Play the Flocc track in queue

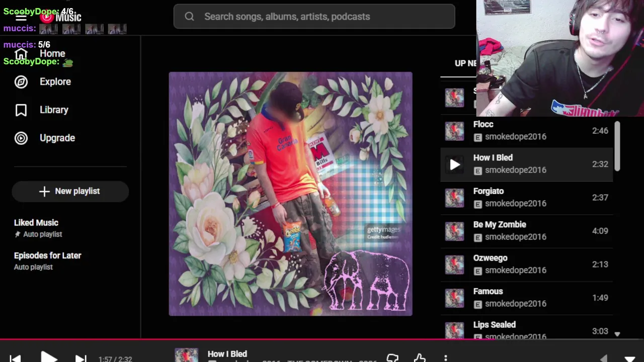point(526,131)
